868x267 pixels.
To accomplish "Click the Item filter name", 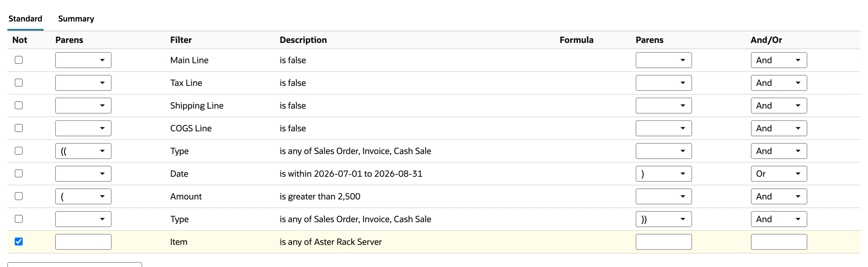I will point(179,242).
